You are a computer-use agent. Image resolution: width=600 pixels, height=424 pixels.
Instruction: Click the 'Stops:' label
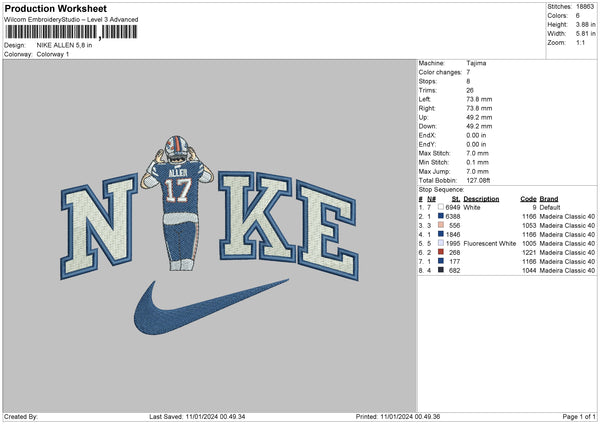pos(427,81)
